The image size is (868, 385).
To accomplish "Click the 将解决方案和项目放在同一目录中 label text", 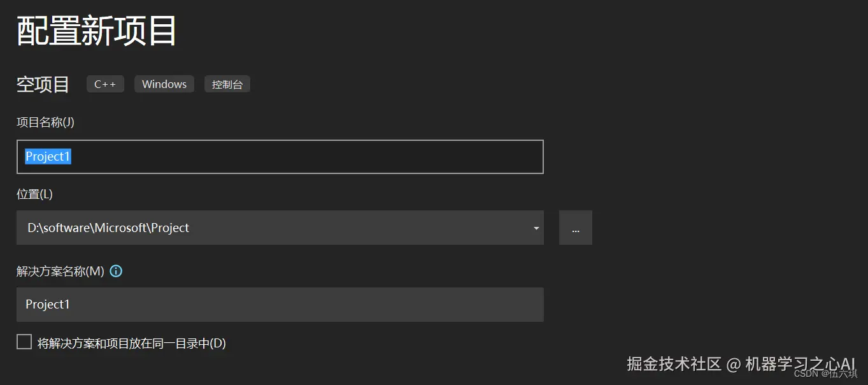I will 132,344.
